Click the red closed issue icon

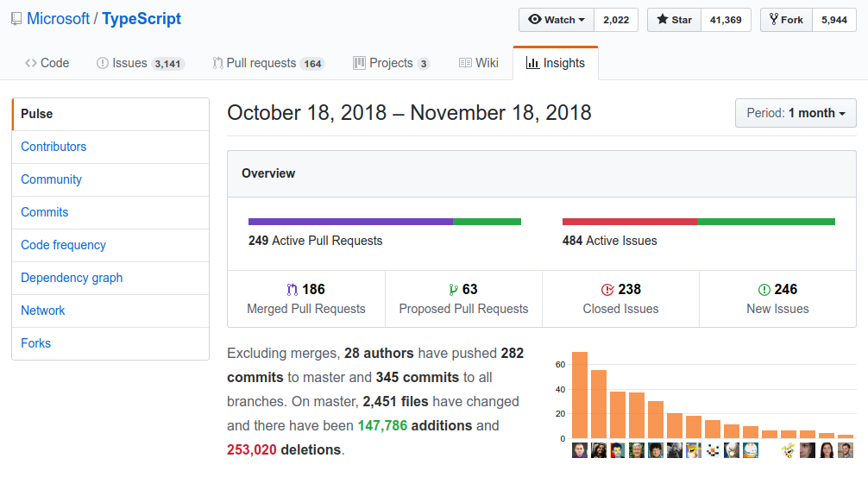click(x=607, y=290)
